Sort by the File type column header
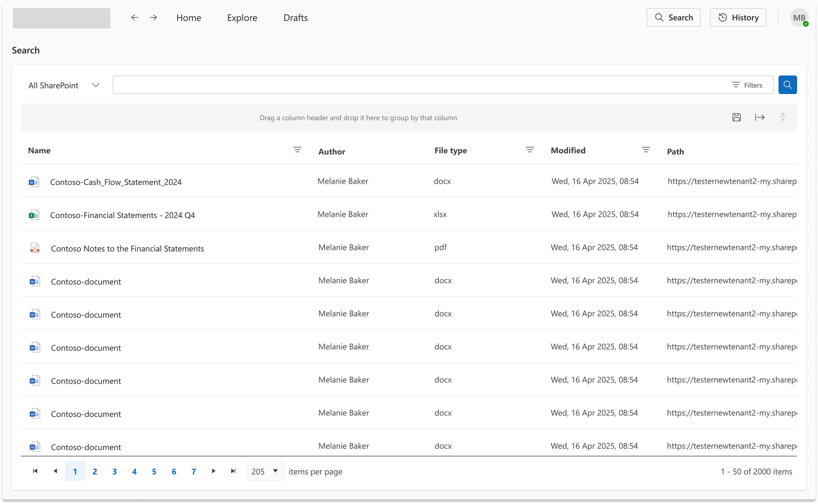Image resolution: width=818 pixels, height=504 pixels. click(451, 151)
